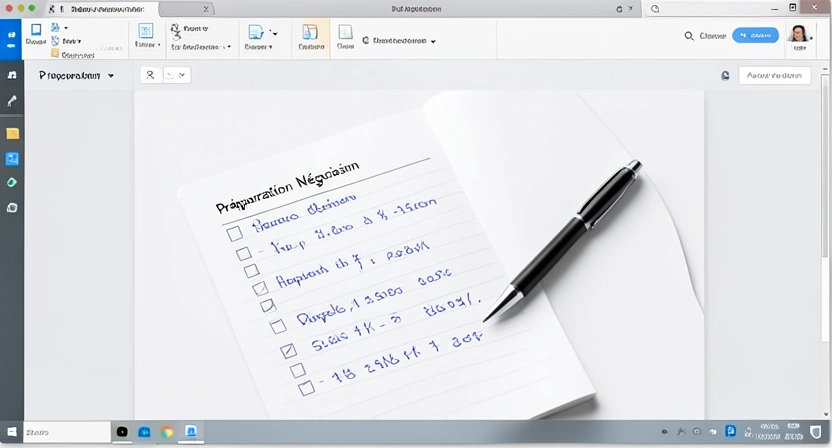The width and height of the screenshot is (832, 448).
Task: Open the yellow sticky note sidebar icon
Action: [12, 133]
